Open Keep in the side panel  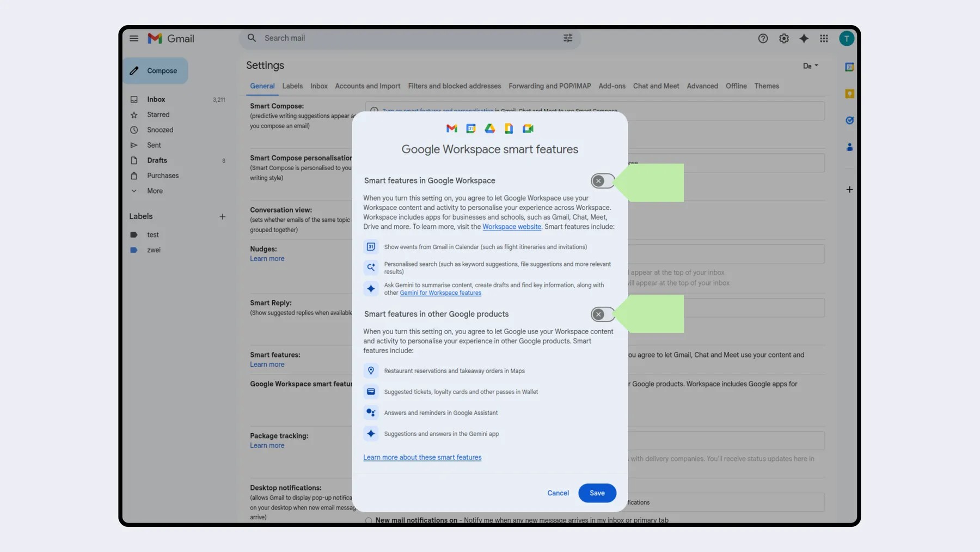[849, 94]
